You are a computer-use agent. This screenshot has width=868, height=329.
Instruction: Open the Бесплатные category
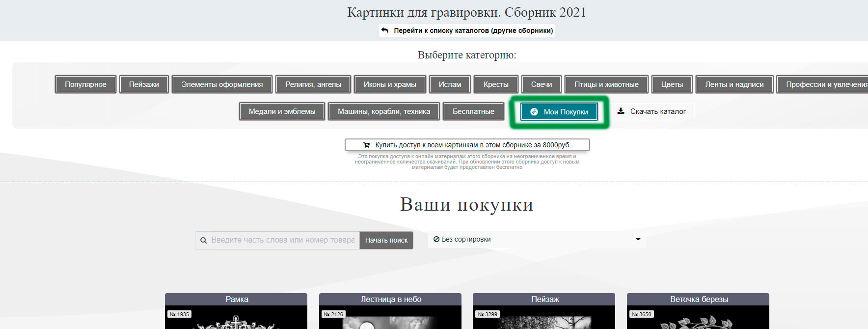(473, 111)
